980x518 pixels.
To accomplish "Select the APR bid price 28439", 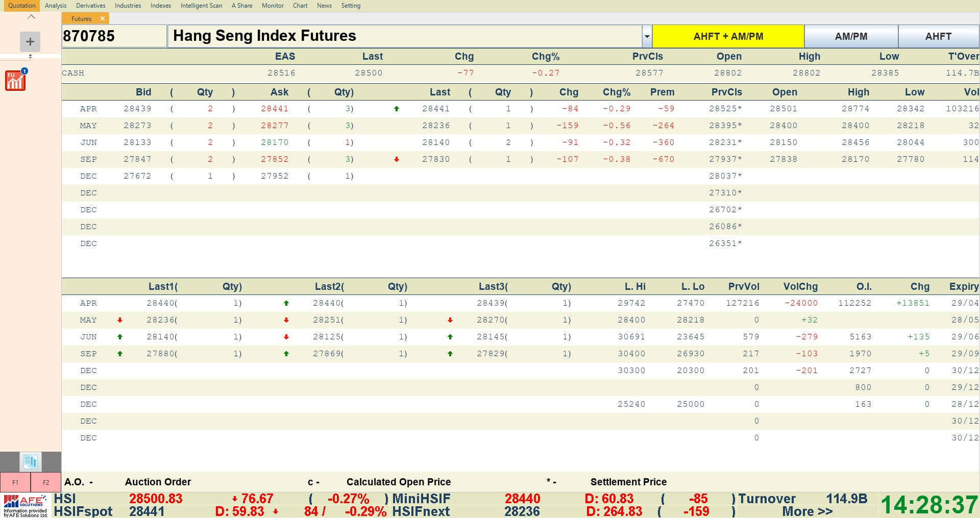I will [137, 109].
